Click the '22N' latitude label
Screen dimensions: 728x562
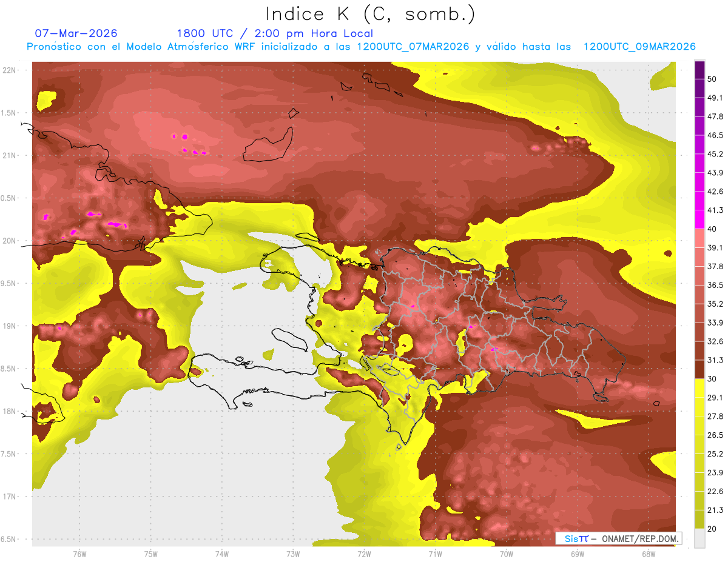click(x=10, y=70)
